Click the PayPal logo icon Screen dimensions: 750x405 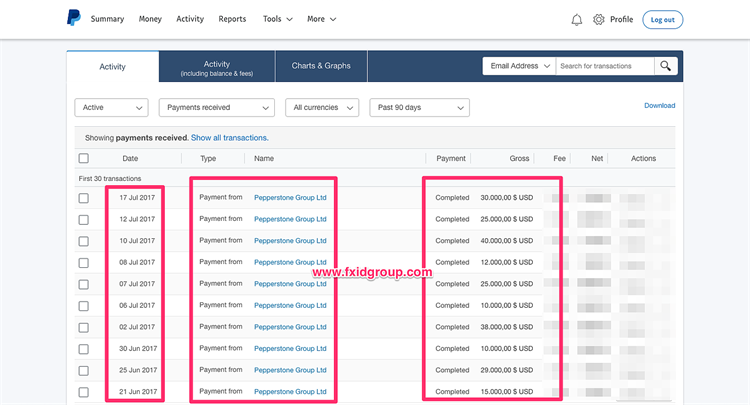coord(74,18)
